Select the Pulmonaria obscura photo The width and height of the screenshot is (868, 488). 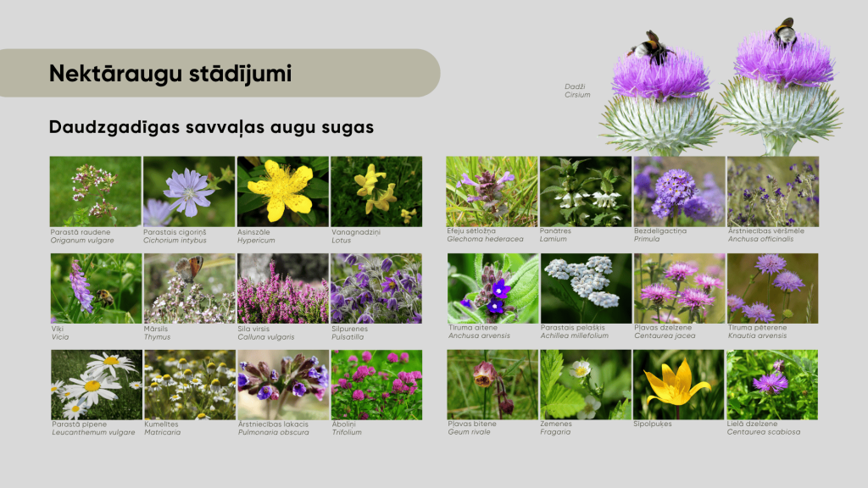[x=282, y=385]
